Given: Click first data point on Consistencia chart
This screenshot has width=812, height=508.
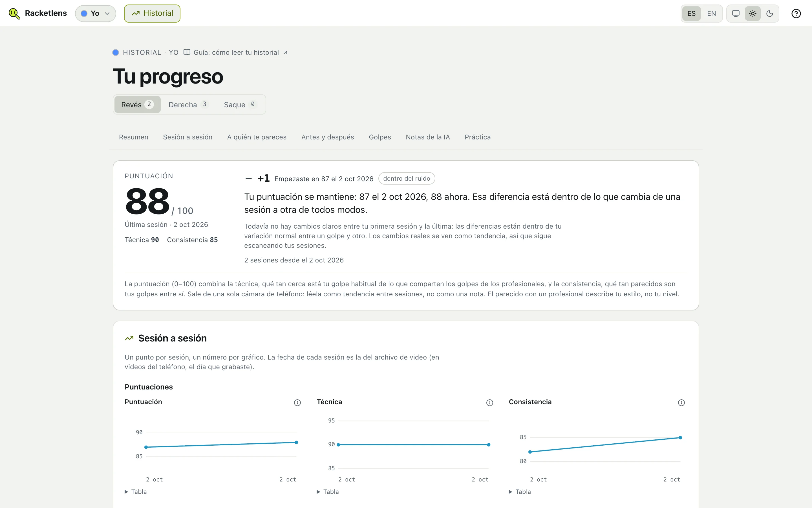Looking at the screenshot, I should pos(530,452).
